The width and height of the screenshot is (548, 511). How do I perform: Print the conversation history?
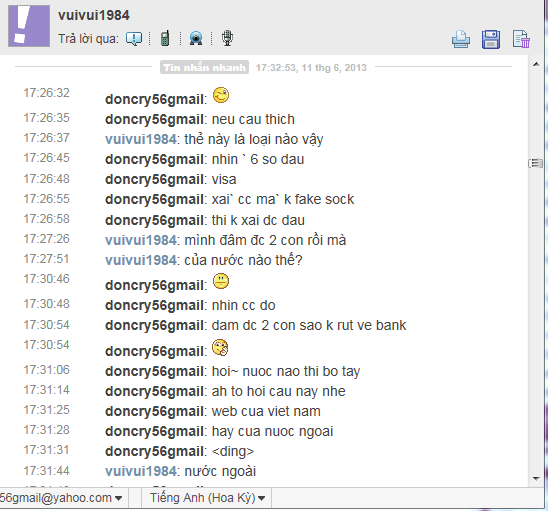[461, 39]
